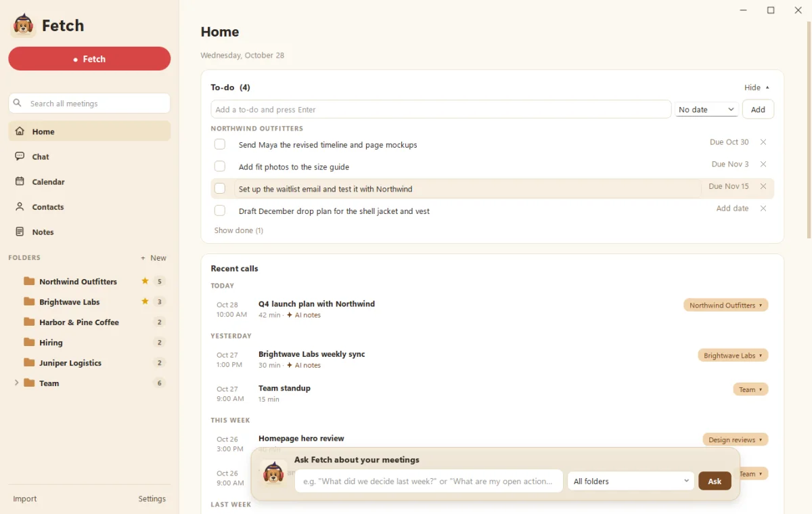Image resolution: width=812 pixels, height=514 pixels.
Task: Check off Set up the waitlist email
Action: [220, 188]
